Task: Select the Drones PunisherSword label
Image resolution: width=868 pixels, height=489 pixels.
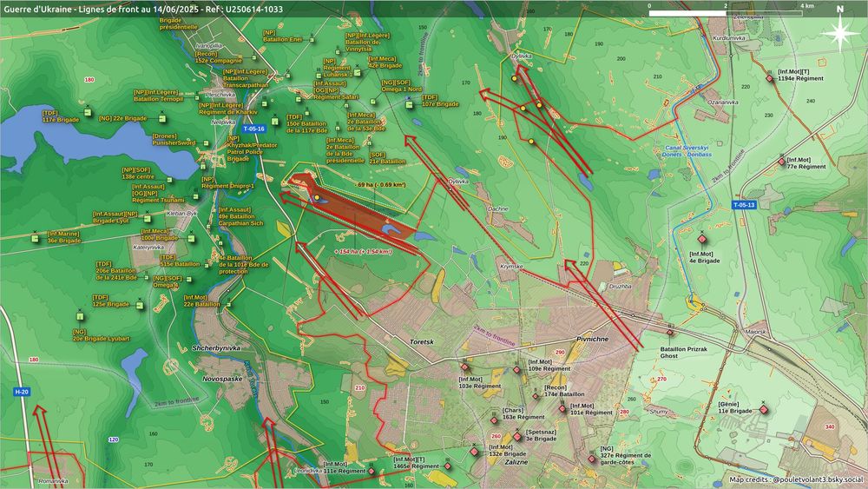Action: [x=174, y=139]
